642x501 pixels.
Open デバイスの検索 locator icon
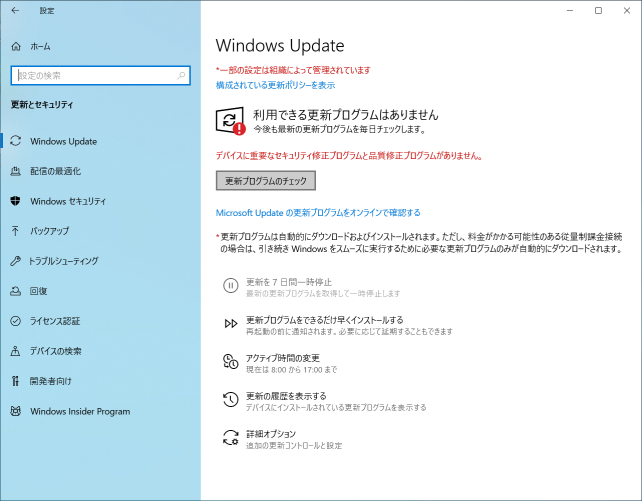click(16, 351)
